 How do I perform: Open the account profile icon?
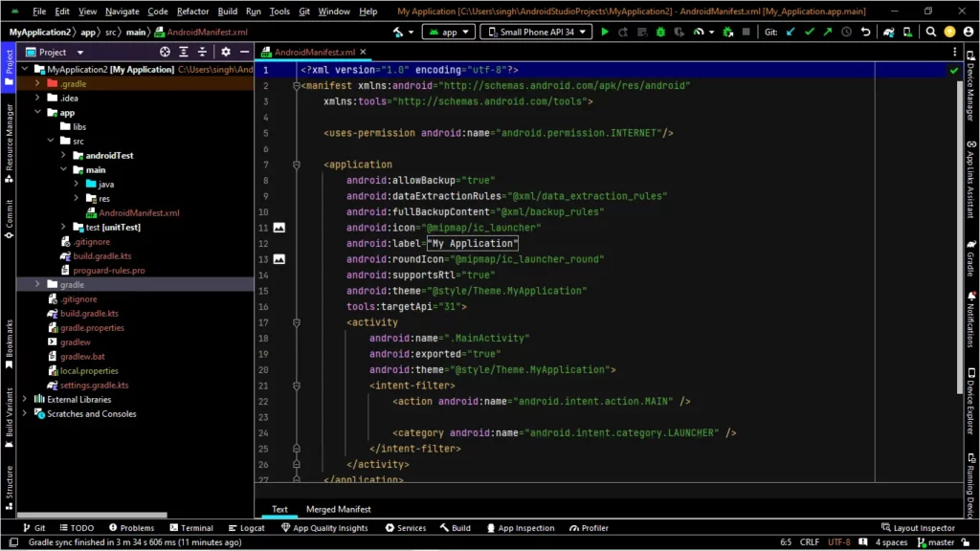pos(969,32)
